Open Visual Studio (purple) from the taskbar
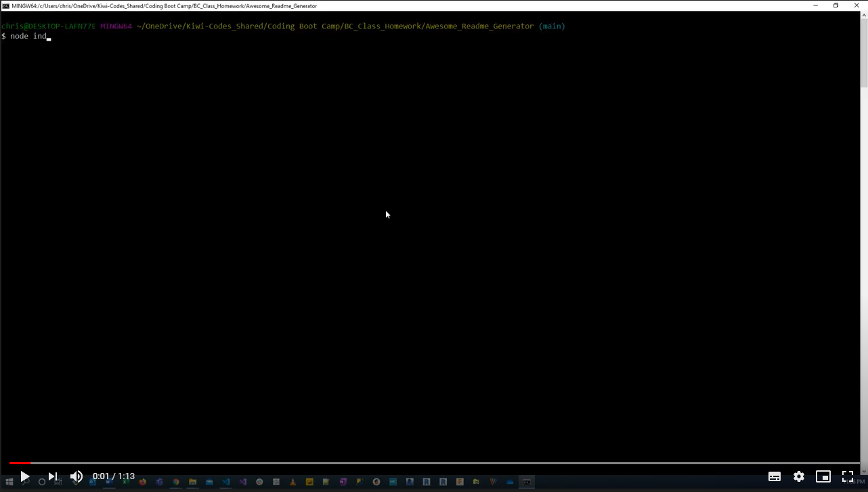 coord(242,482)
